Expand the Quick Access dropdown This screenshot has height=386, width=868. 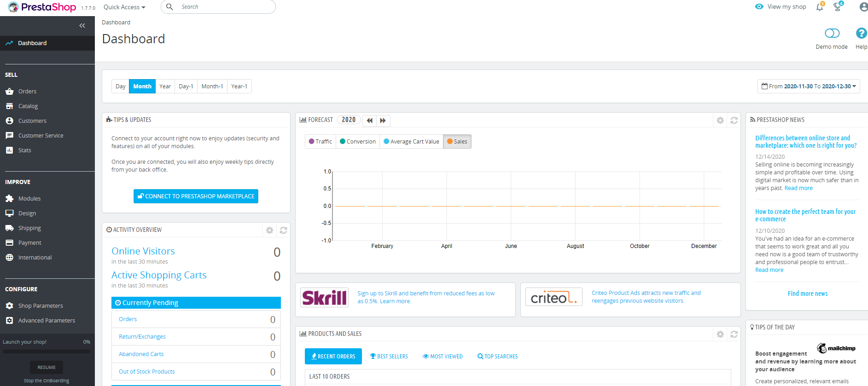tap(124, 7)
